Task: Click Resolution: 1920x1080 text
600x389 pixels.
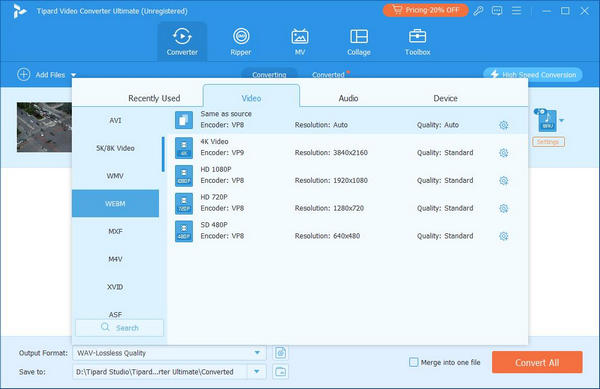Action: (331, 181)
